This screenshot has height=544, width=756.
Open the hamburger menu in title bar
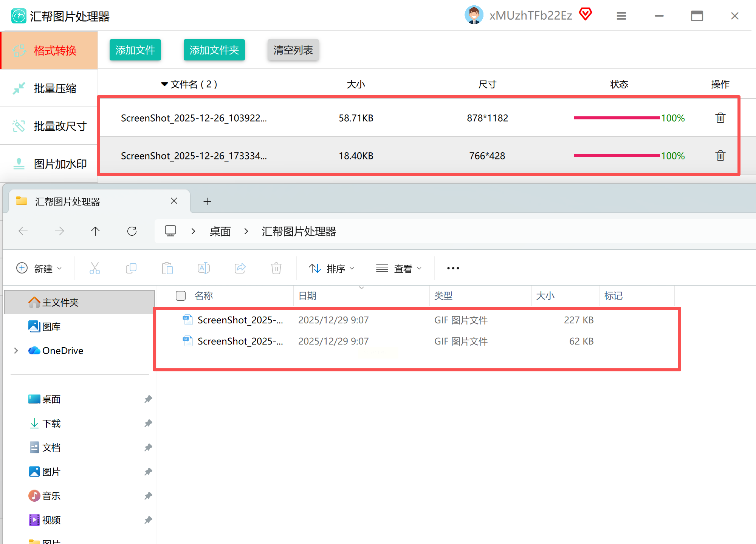621,16
